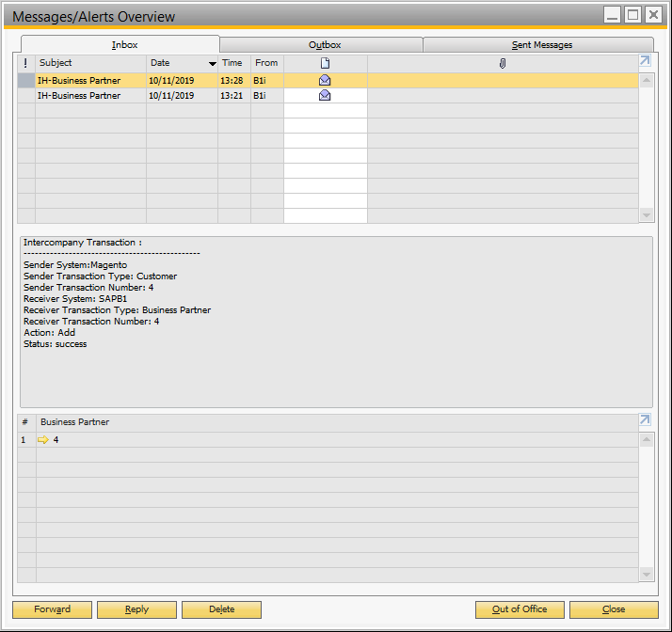Switch to the Outbox tab

(x=325, y=44)
